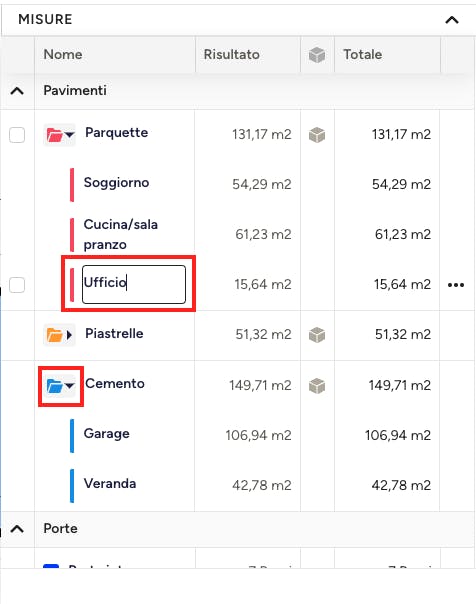
Task: Tick the checkbox next to Parquette
Action: 17,135
